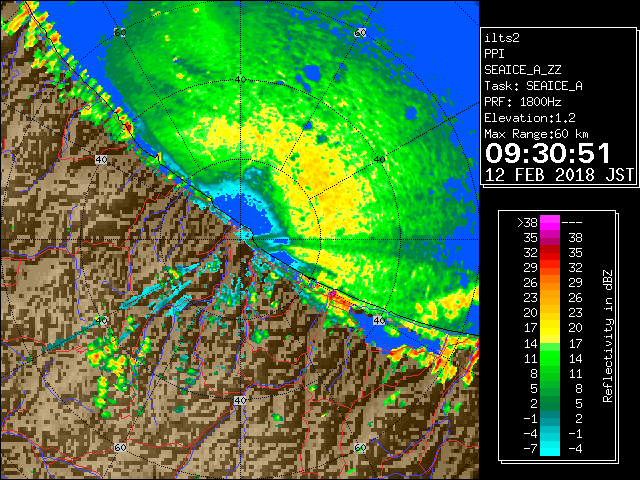Screen dimensions: 640x480
Task: Click the 40 range label due north of radar
Action: [x=240, y=79]
